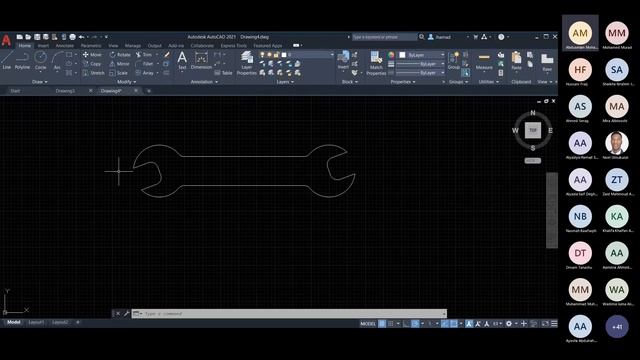Expand the Layers panel
Image resolution: width=640 pixels, height=360 pixels.
[285, 82]
